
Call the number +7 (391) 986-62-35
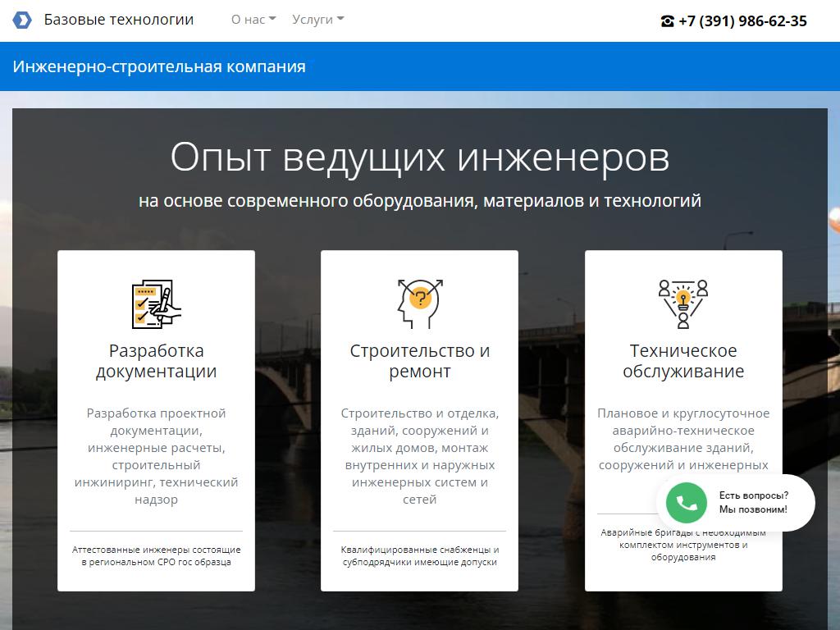pyautogui.click(x=742, y=21)
